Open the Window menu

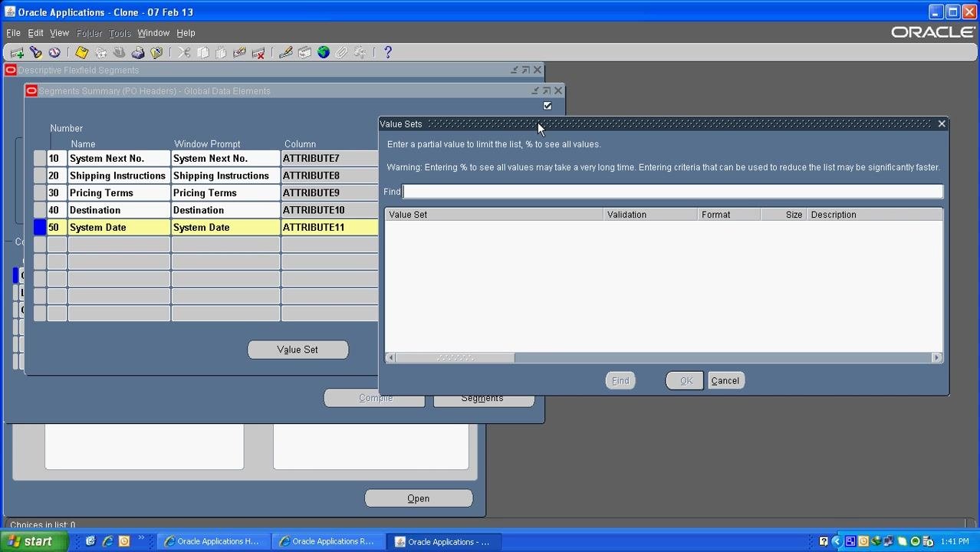153,33
